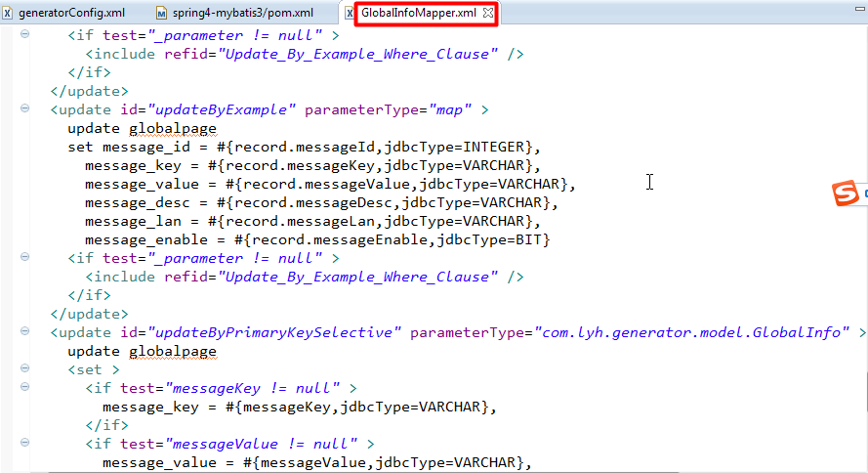Click the message_lan line
The width and height of the screenshot is (868, 473).
point(312,221)
